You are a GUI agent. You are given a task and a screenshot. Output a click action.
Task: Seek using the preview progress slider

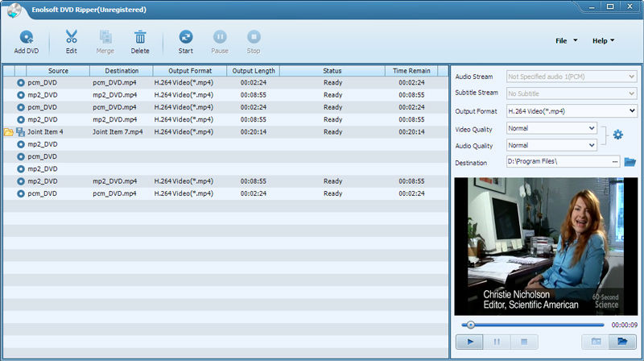(533, 325)
